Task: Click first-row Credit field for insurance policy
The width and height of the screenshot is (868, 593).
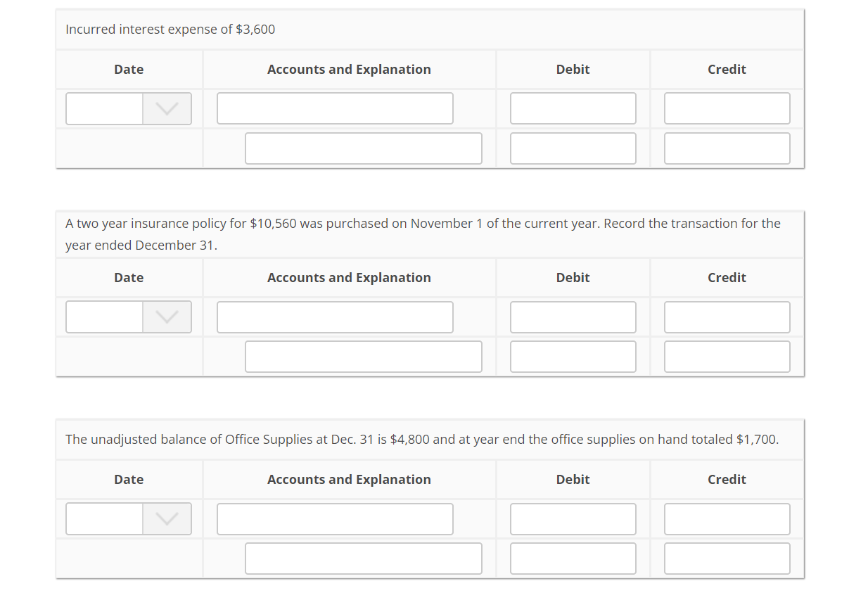Action: [x=727, y=317]
